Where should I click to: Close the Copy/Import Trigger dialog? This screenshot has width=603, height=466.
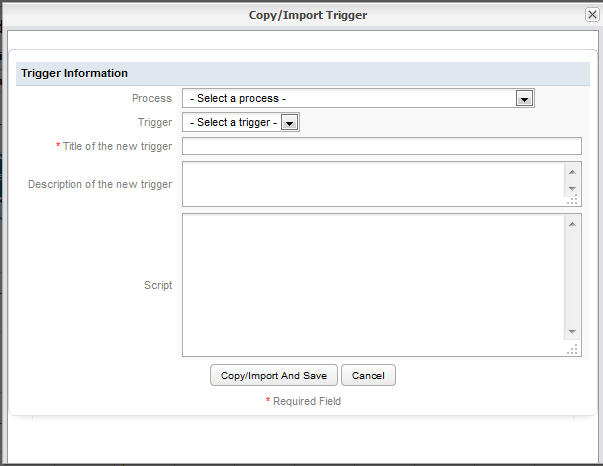(x=592, y=15)
